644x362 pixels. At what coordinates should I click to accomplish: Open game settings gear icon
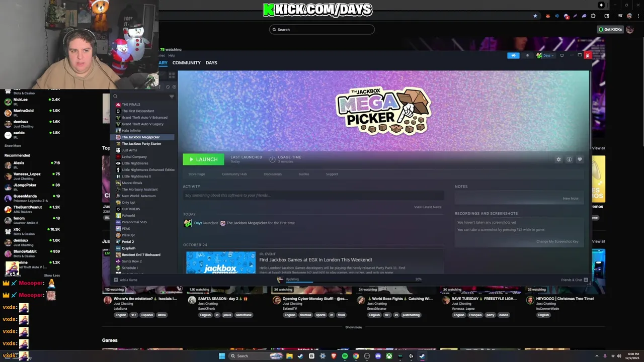pos(558,159)
